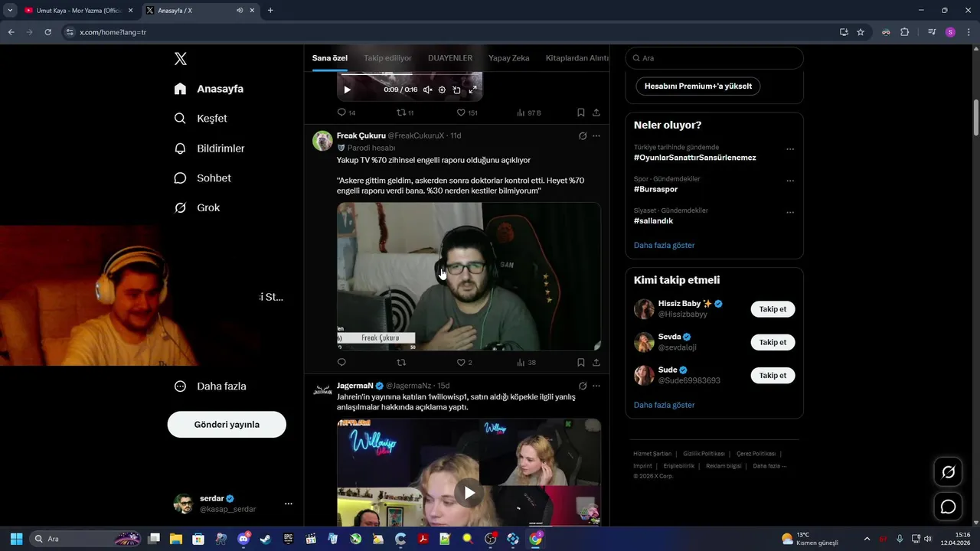View analytics of the post with 97 B views
Viewport: 980px width, 551px height.
pos(529,112)
